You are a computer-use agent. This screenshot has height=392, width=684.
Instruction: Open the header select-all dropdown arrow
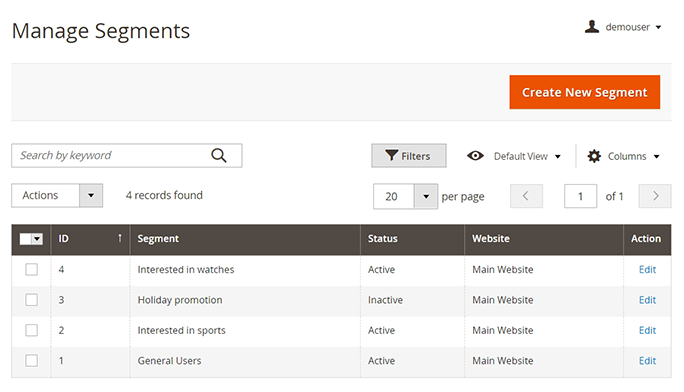(37, 239)
